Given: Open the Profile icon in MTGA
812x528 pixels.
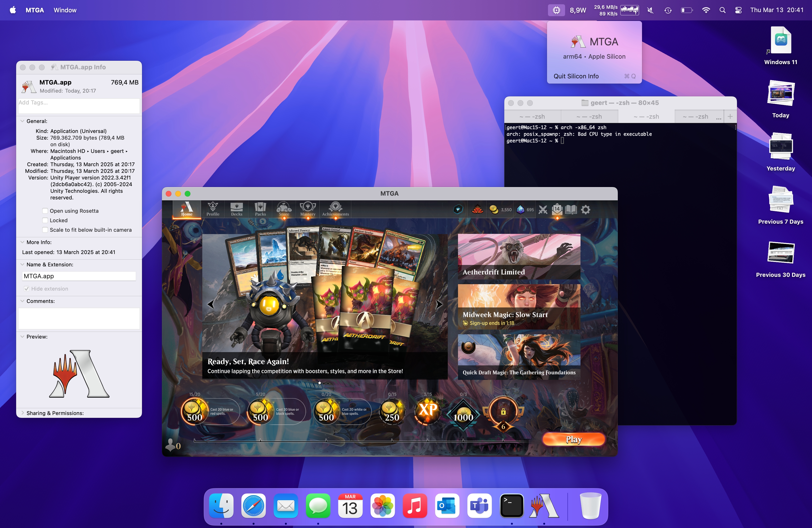Looking at the screenshot, I should pos(212,209).
